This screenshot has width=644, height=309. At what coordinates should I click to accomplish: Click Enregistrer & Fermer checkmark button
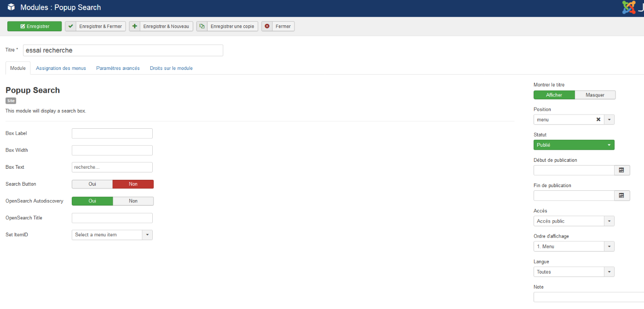click(x=95, y=26)
